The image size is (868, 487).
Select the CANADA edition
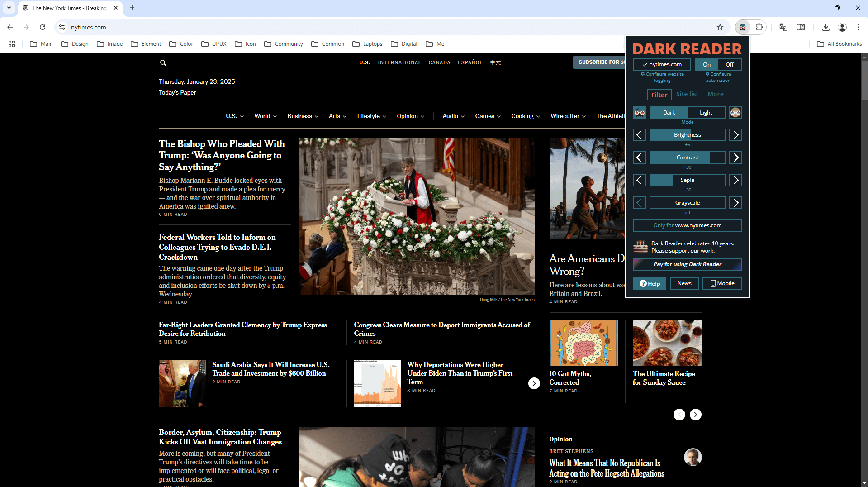point(440,63)
